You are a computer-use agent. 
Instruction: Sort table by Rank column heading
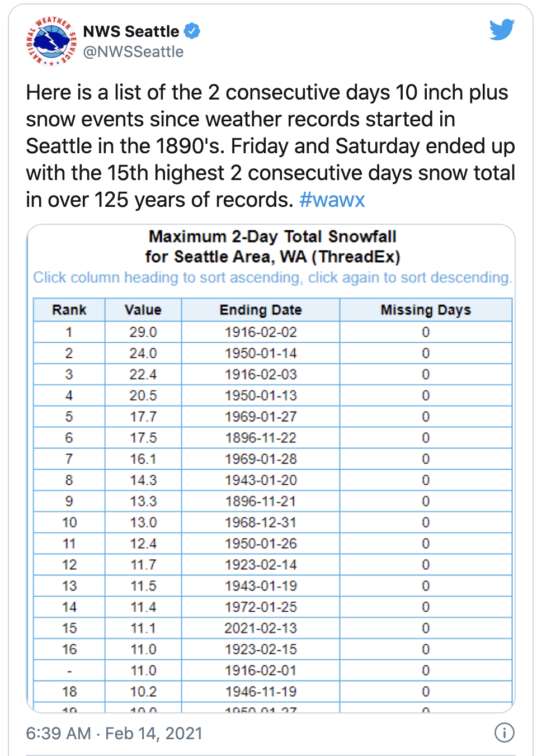pos(69,310)
